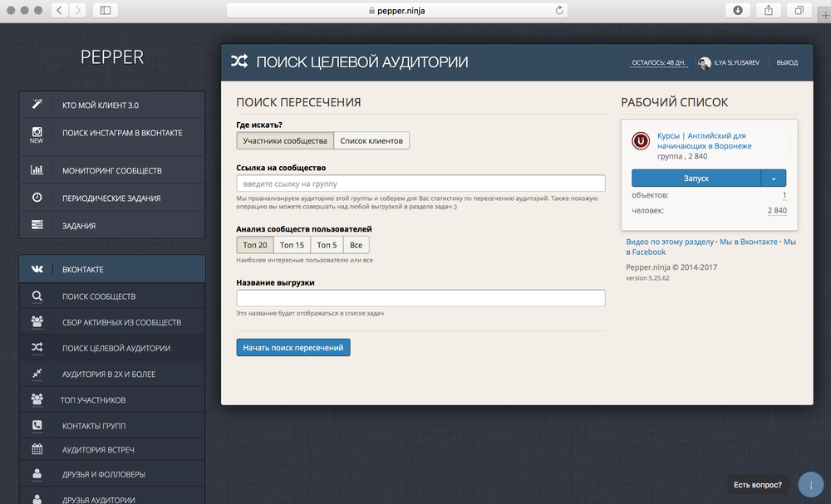Open Поиск Инстаграм в ВКонтакте menu item
The width and height of the screenshot is (831, 504).
(112, 137)
